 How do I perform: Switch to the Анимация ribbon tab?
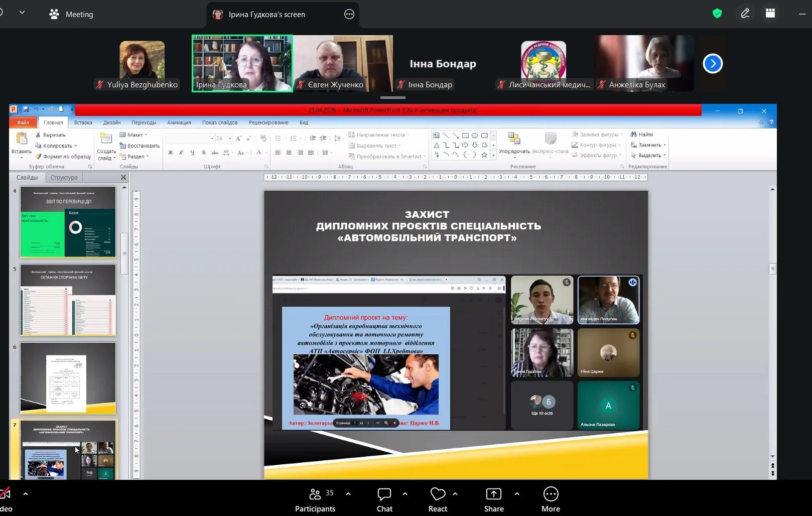(179, 122)
